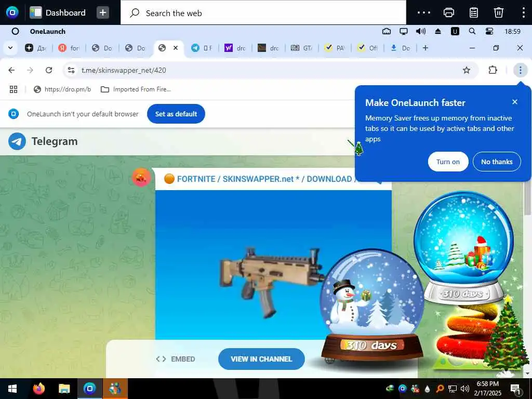This screenshot has width=532, height=399.
Task: Open network status tray icon
Action: point(453,389)
